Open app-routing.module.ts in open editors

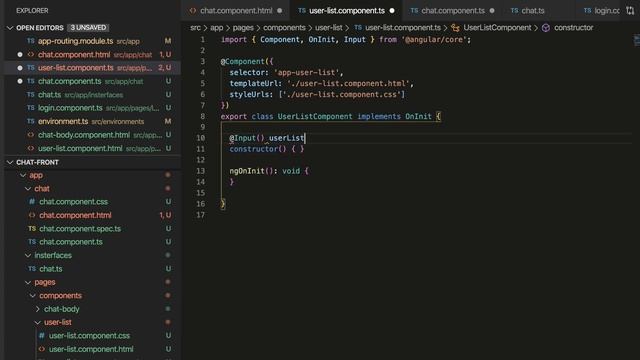(92, 41)
